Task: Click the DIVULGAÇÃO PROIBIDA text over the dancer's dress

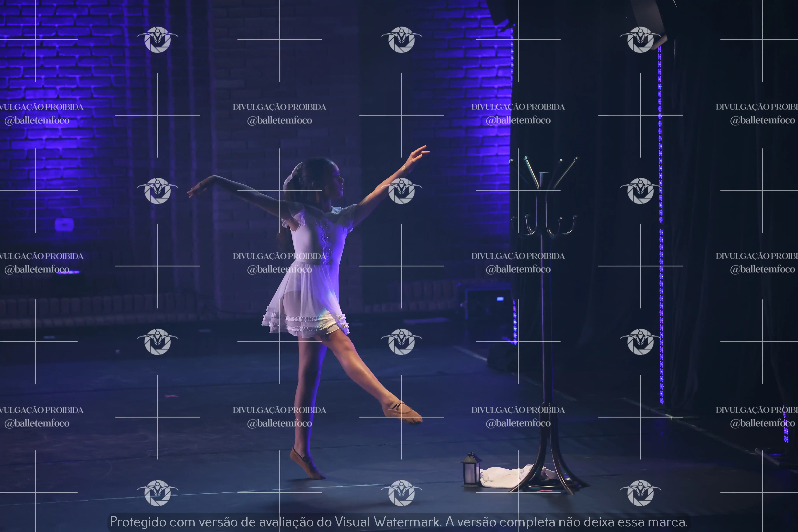Action: click(x=279, y=256)
